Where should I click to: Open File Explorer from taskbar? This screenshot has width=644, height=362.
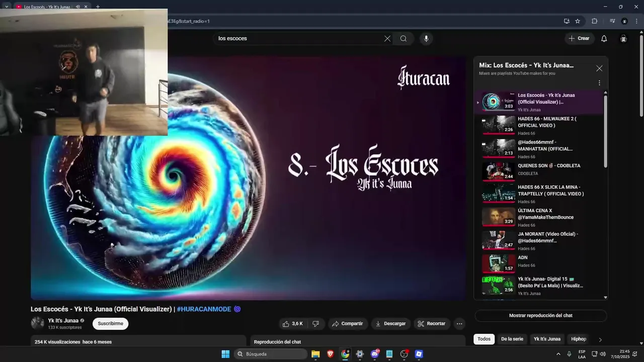pyautogui.click(x=315, y=354)
